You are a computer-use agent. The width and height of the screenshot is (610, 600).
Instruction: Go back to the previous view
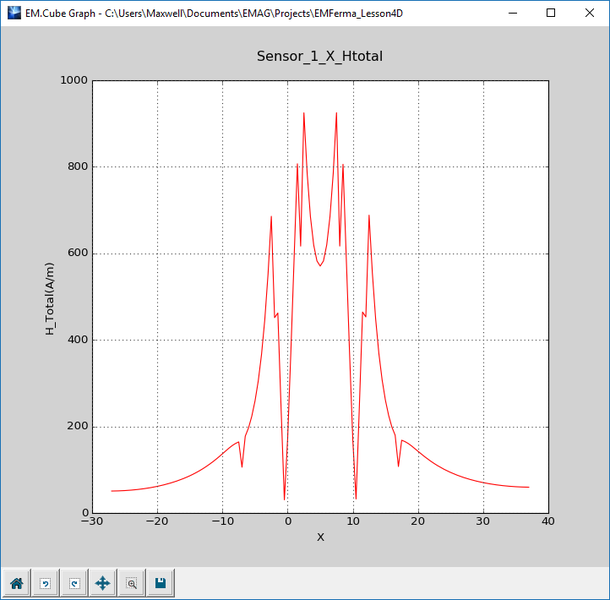point(45,582)
